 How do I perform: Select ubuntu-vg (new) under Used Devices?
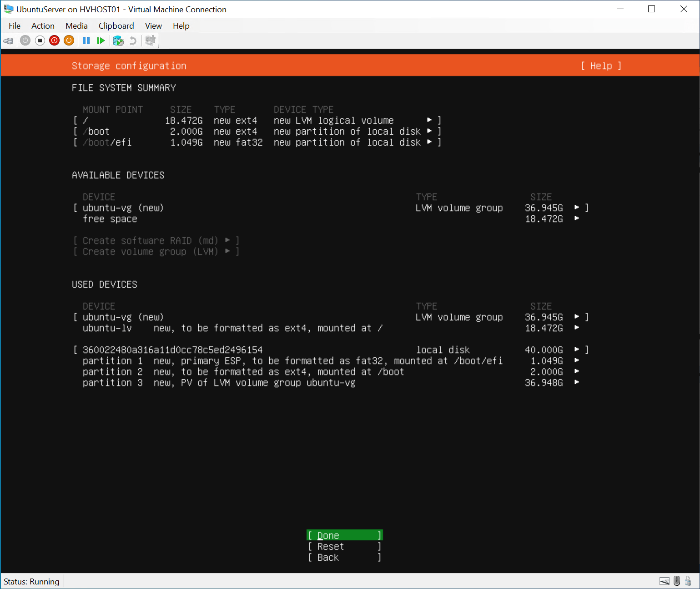tap(331, 317)
